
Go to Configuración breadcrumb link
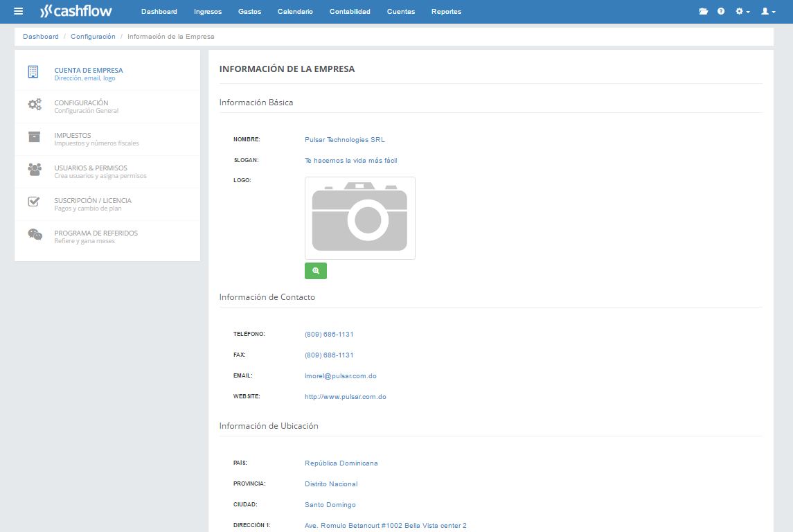93,37
